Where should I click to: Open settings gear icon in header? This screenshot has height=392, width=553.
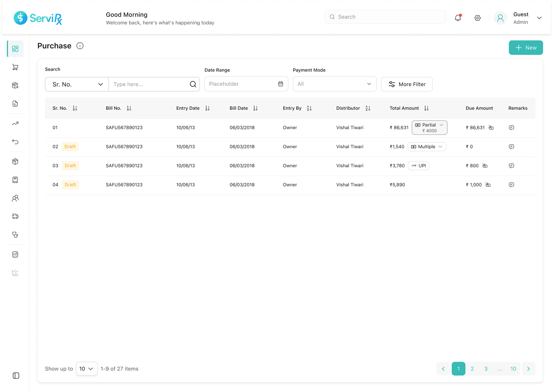pyautogui.click(x=478, y=18)
